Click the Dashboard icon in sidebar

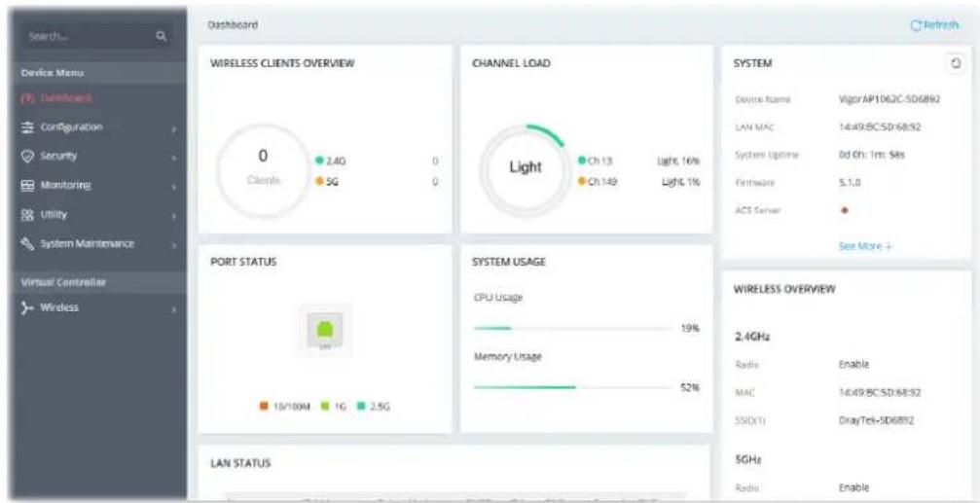[26, 98]
